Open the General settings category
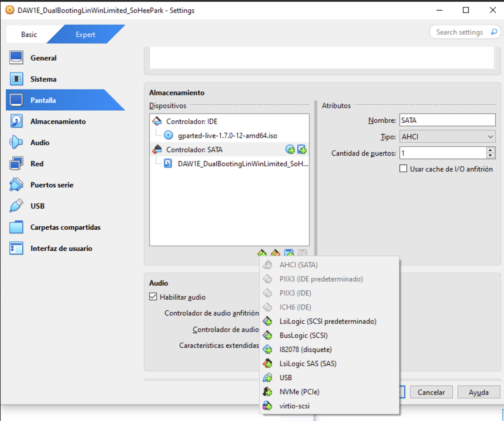The image size is (504, 421). point(43,58)
